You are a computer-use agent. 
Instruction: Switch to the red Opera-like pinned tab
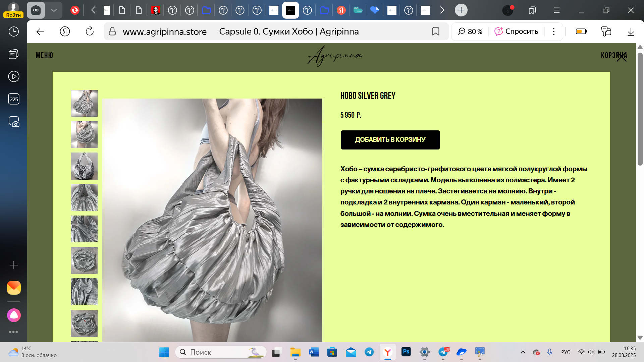pos(75,10)
